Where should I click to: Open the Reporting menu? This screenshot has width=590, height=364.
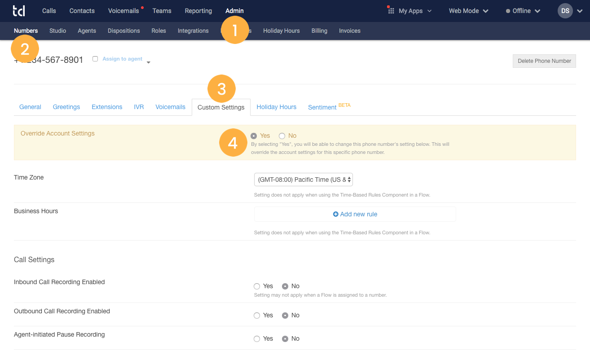click(x=198, y=11)
